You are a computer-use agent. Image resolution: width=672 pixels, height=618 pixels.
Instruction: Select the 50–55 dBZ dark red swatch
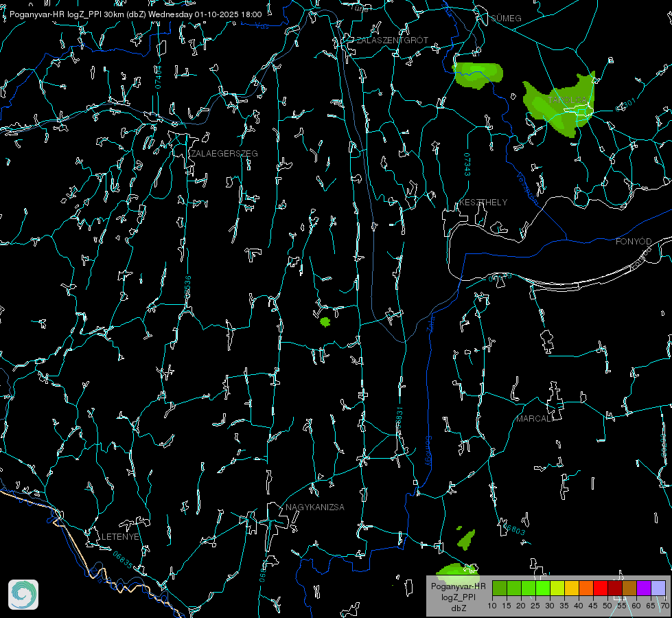(615, 588)
